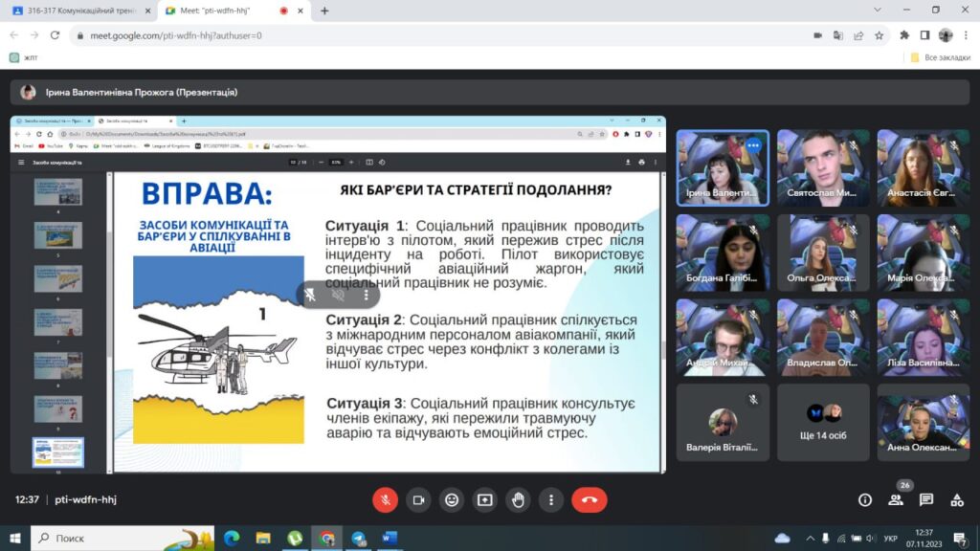Turn on the camera
The height and width of the screenshot is (551, 980).
(418, 499)
